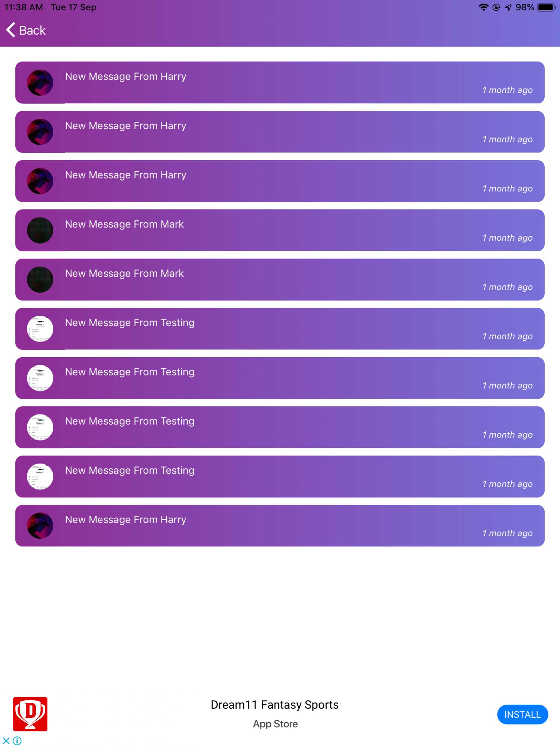
Task: Tap the back chevron arrow
Action: 10,30
